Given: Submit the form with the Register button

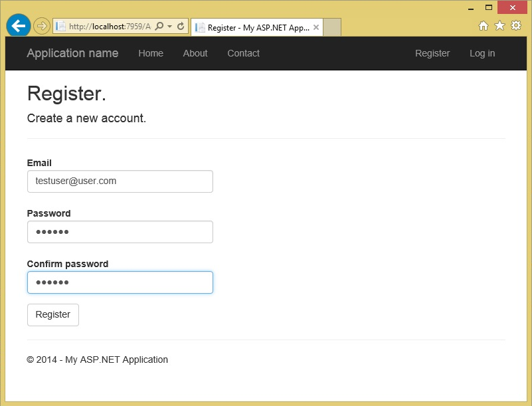Looking at the screenshot, I should (53, 315).
